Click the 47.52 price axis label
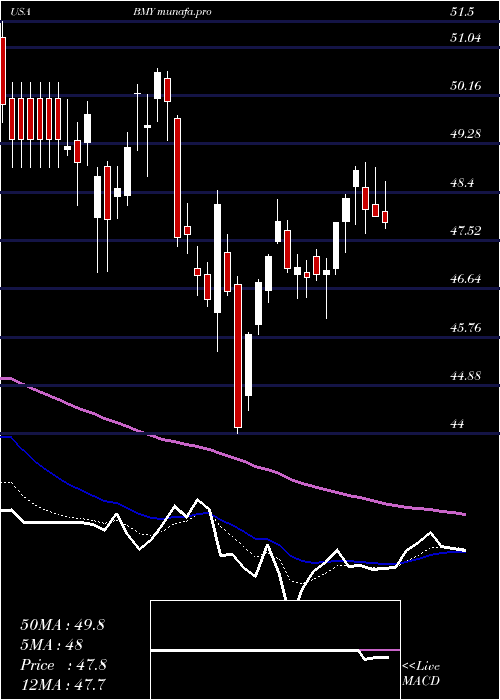This screenshot has height=700, width=500. pyautogui.click(x=465, y=231)
